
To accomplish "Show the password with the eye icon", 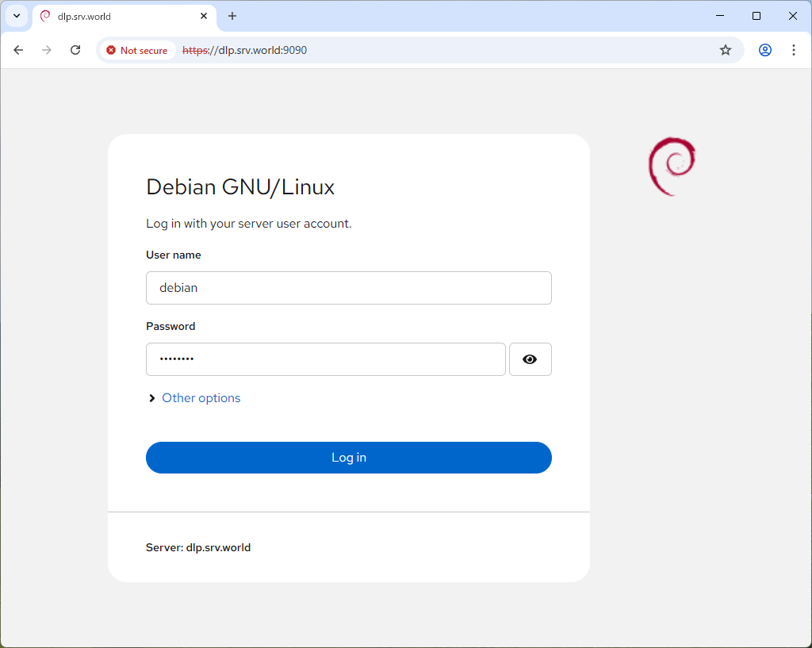I will [x=530, y=359].
